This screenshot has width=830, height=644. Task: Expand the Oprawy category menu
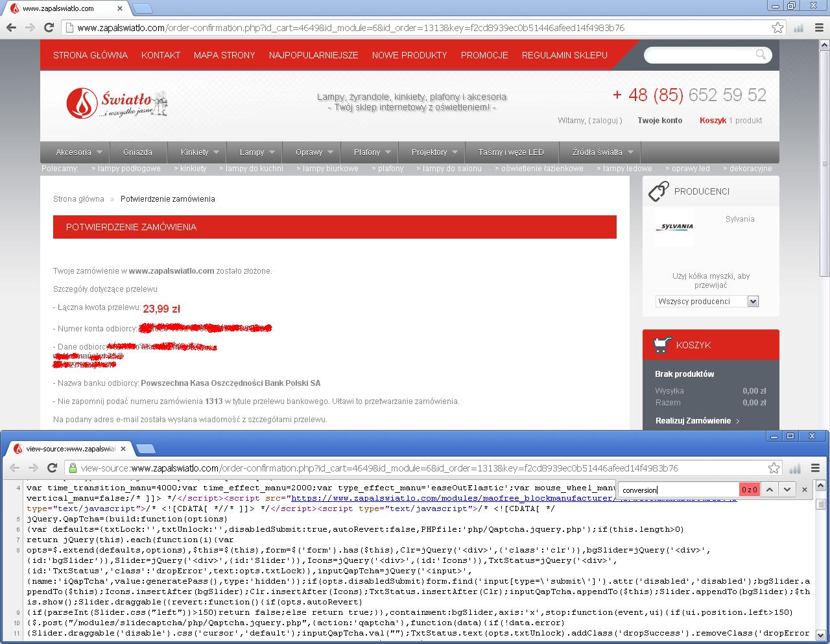click(330, 152)
